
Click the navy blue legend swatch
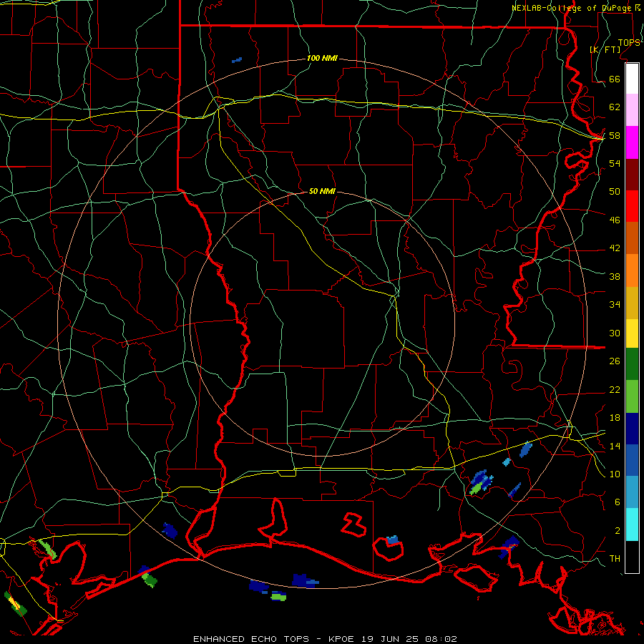coord(632,429)
